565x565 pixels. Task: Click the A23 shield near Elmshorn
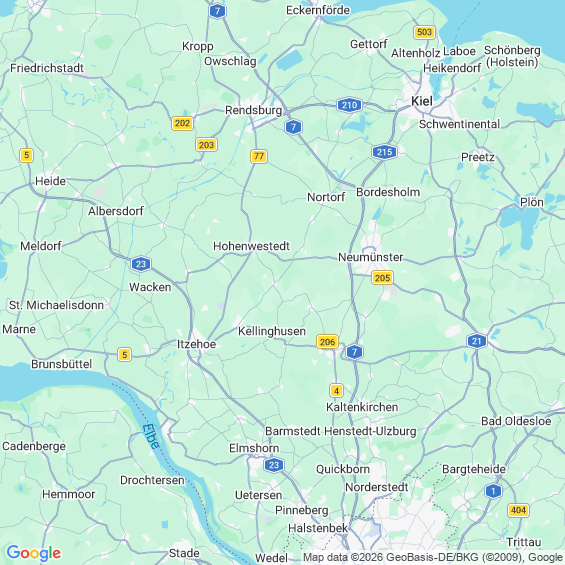coord(274,465)
